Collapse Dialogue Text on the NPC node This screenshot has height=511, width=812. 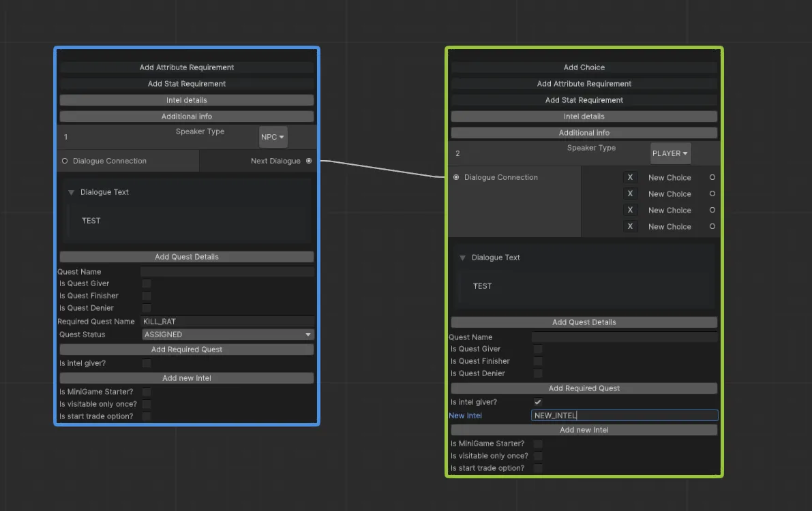(72, 192)
